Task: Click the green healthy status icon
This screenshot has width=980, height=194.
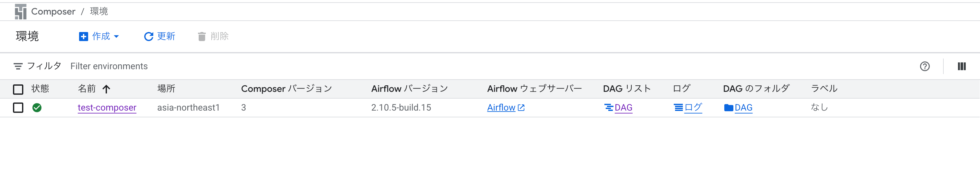Action: pos(37,108)
